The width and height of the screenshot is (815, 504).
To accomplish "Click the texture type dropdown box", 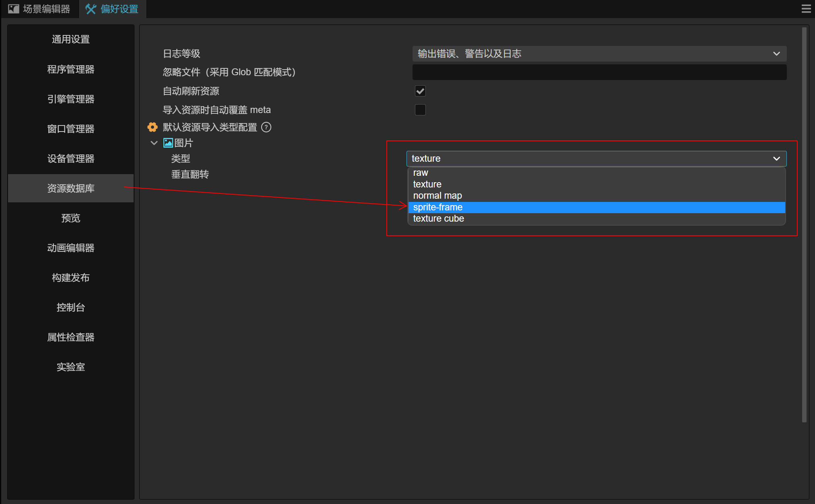I will [596, 158].
